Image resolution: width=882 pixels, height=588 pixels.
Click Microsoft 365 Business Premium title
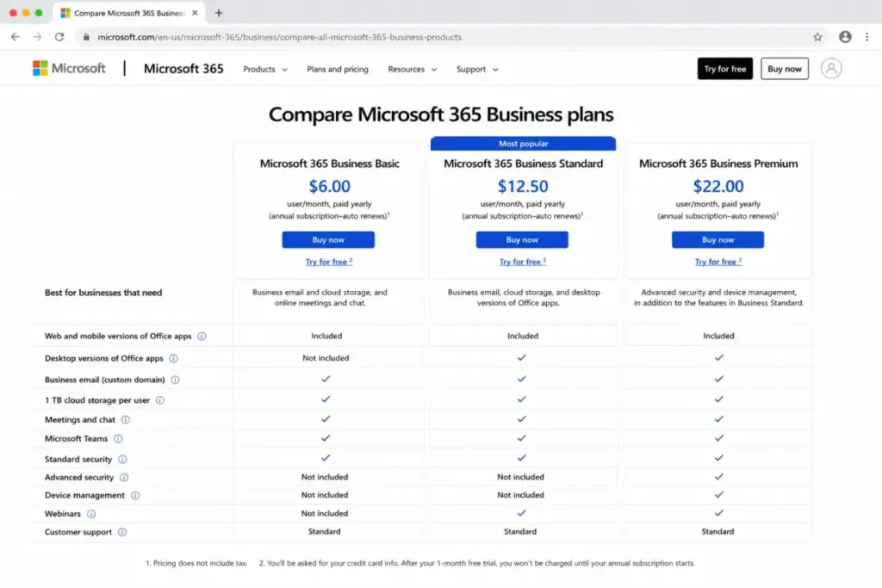(718, 164)
